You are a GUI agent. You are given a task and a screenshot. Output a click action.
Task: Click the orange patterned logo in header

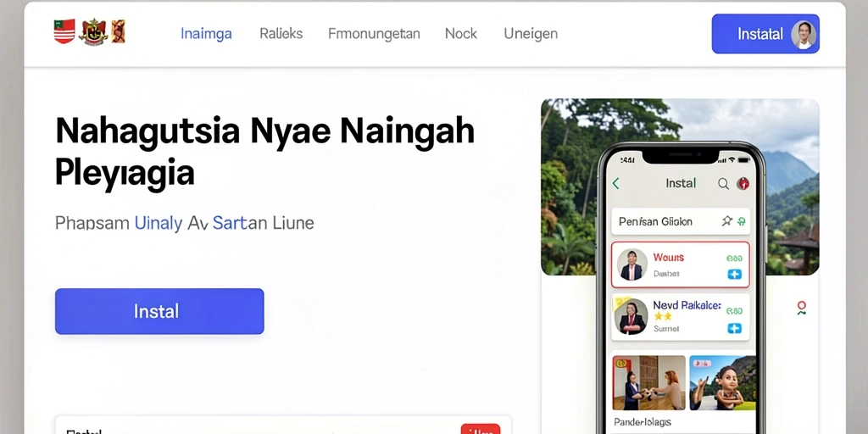(118, 31)
